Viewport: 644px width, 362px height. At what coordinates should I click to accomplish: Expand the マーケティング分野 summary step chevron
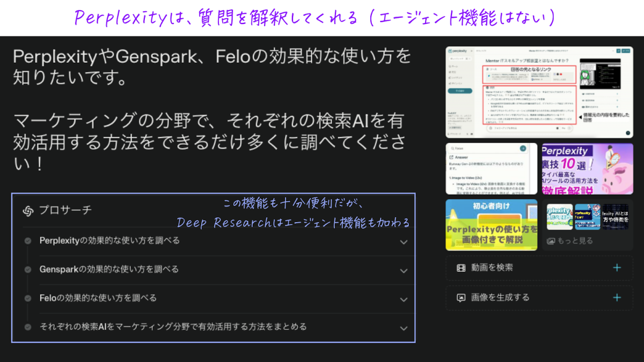[x=404, y=328]
